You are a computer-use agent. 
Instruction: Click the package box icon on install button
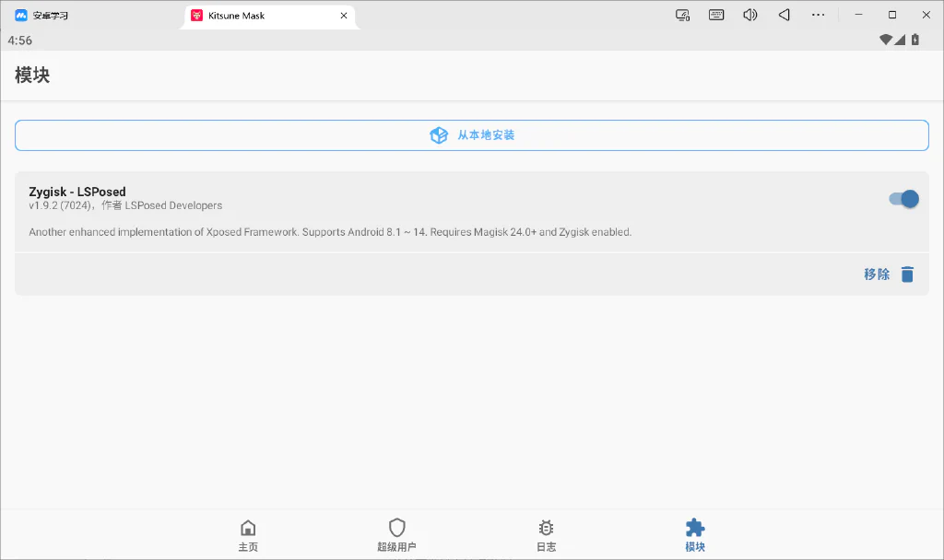[x=439, y=135]
